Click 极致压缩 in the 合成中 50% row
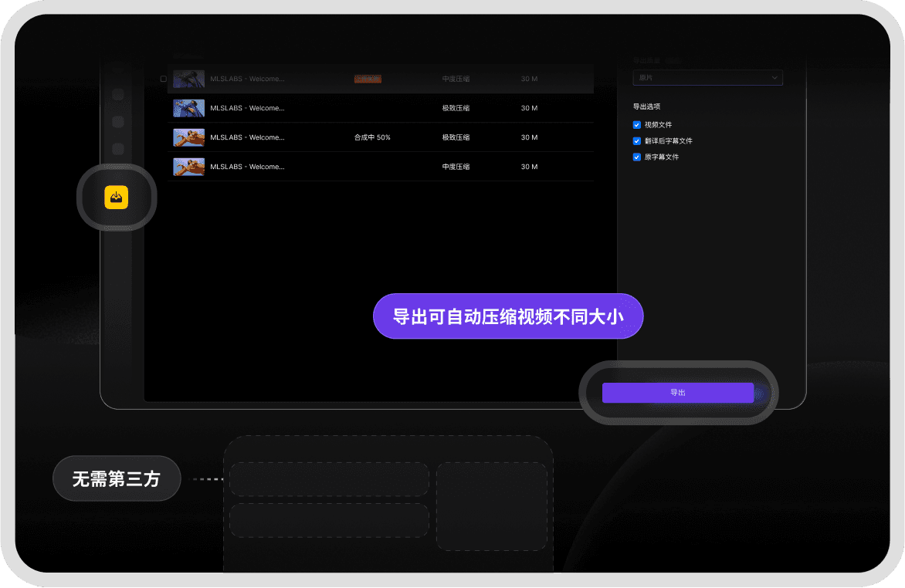The image size is (905, 588). click(x=456, y=137)
